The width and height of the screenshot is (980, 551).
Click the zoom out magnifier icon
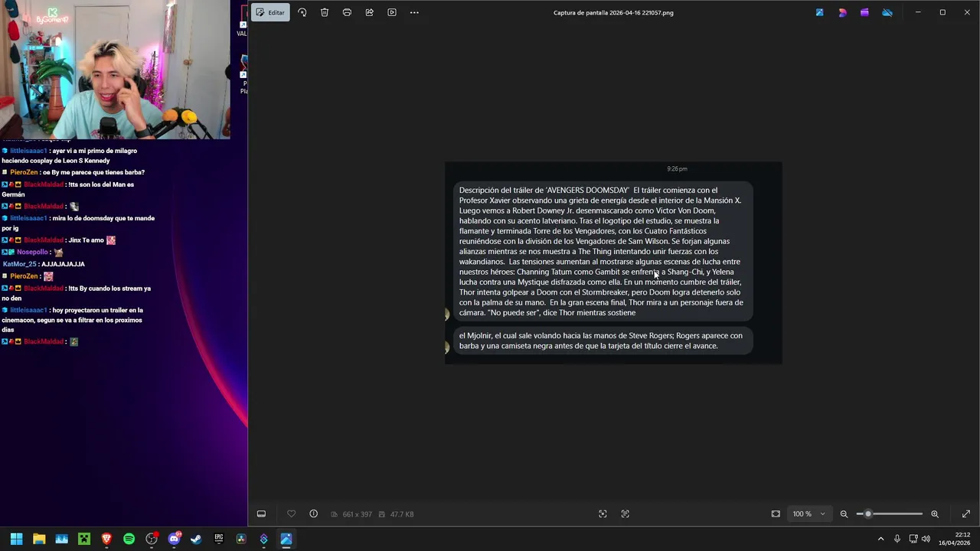pyautogui.click(x=844, y=514)
